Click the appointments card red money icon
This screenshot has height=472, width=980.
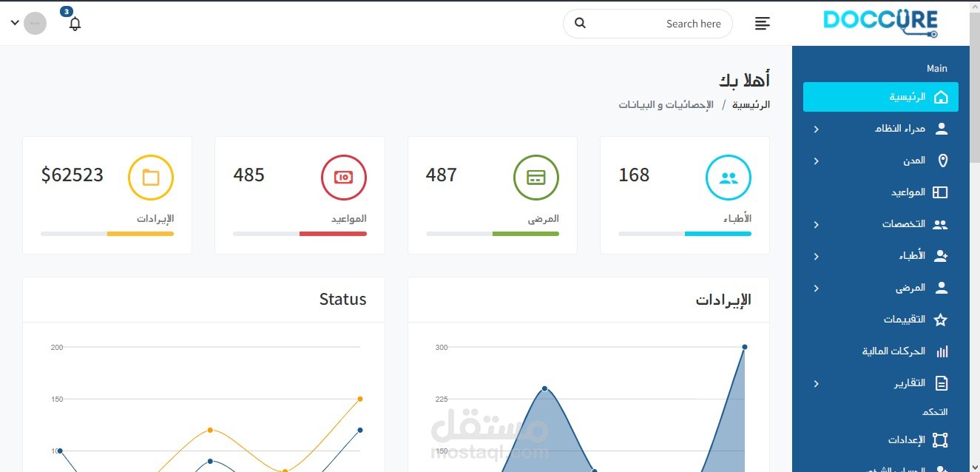tap(344, 178)
